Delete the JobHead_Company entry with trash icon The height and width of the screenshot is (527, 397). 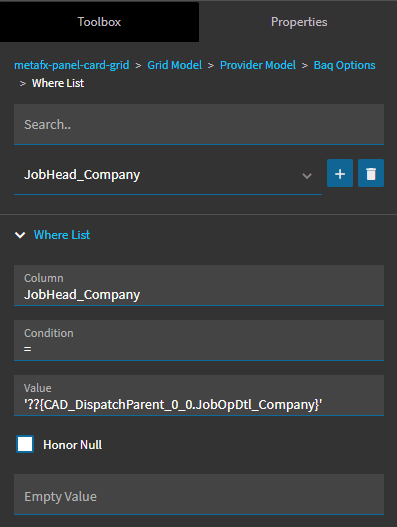click(x=371, y=173)
